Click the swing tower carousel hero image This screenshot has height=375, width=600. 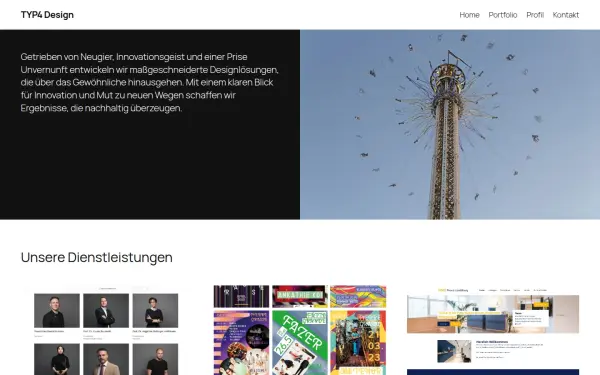(x=450, y=124)
